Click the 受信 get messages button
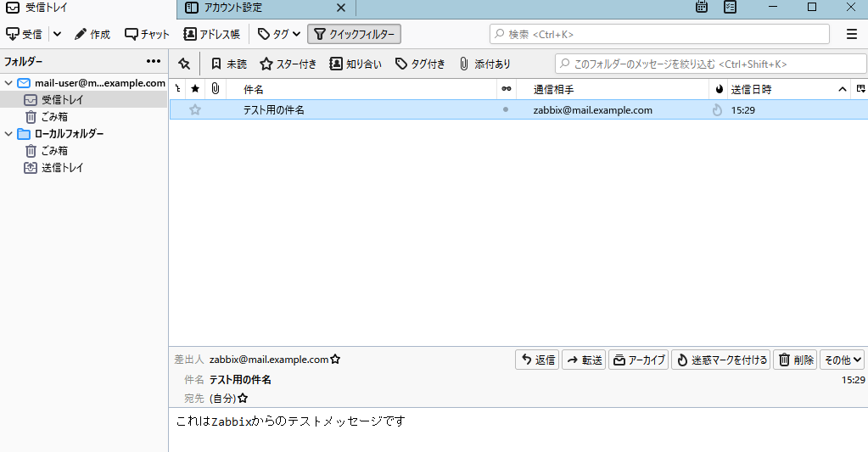 pos(24,34)
